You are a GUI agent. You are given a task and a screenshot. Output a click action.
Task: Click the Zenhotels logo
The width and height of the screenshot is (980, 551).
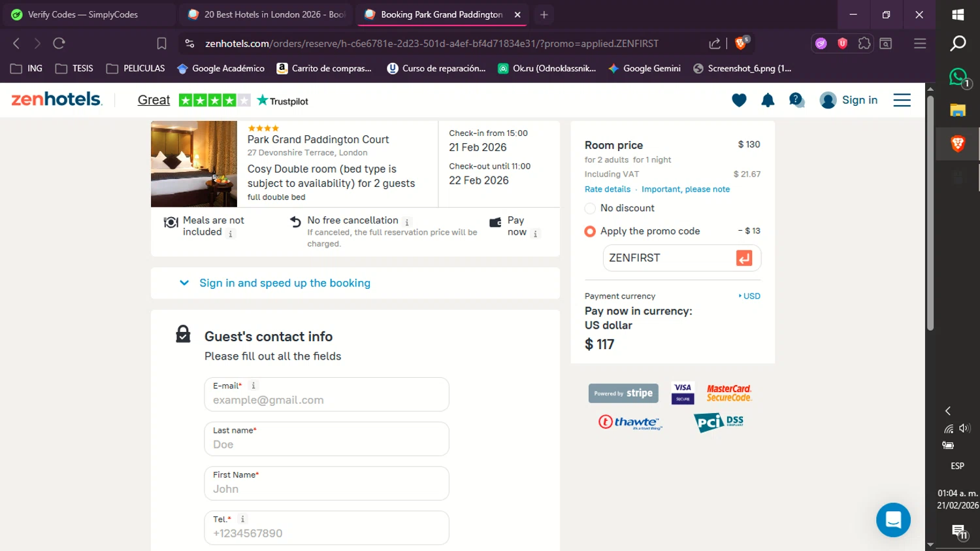[x=57, y=99]
